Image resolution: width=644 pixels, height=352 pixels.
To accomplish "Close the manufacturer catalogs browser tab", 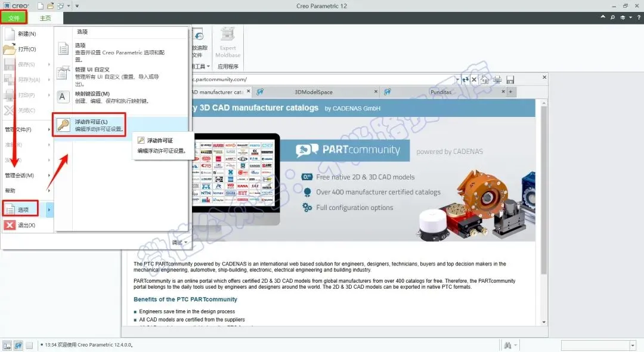I will pos(248,91).
